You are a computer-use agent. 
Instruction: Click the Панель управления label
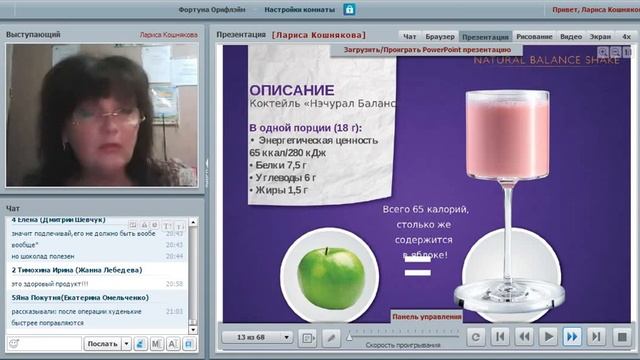(x=427, y=317)
